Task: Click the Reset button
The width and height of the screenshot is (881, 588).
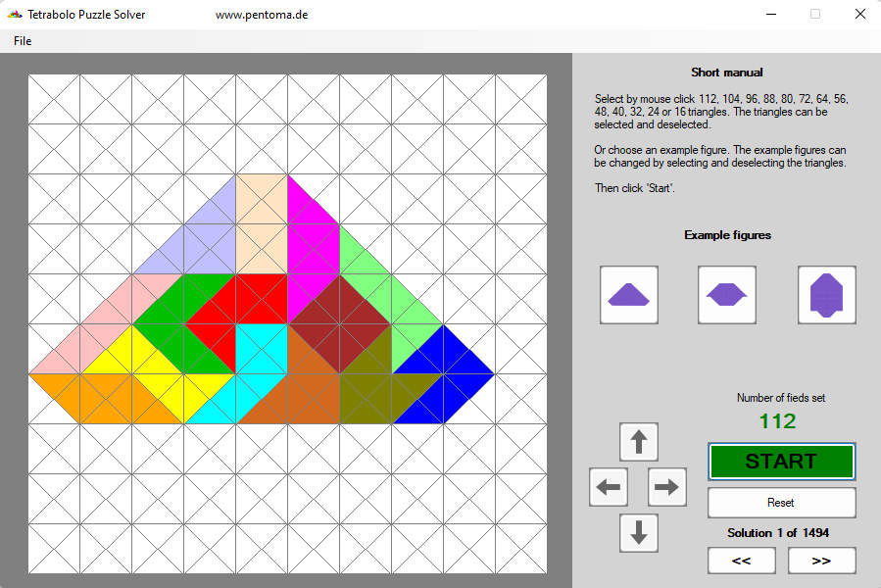Action: point(782,503)
